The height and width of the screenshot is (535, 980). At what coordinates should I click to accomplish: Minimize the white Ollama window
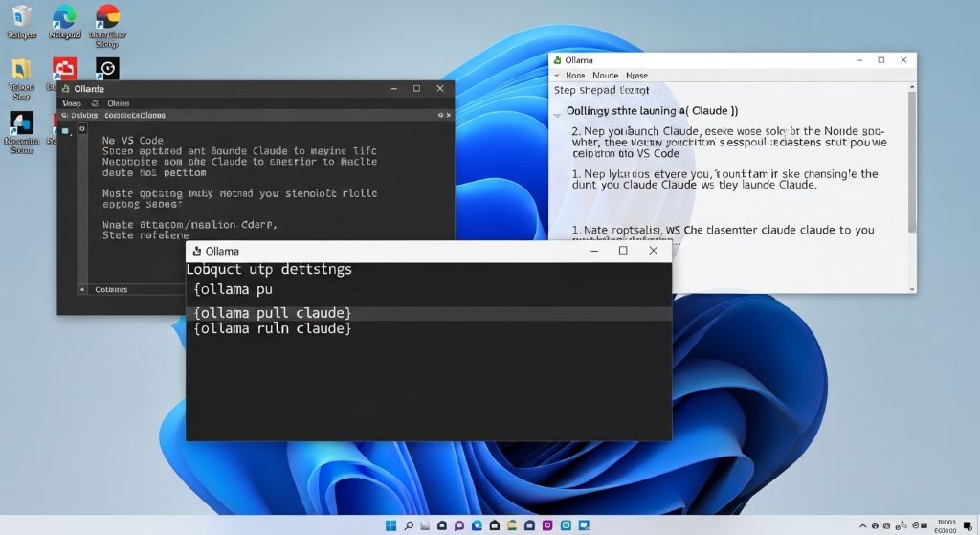[860, 60]
